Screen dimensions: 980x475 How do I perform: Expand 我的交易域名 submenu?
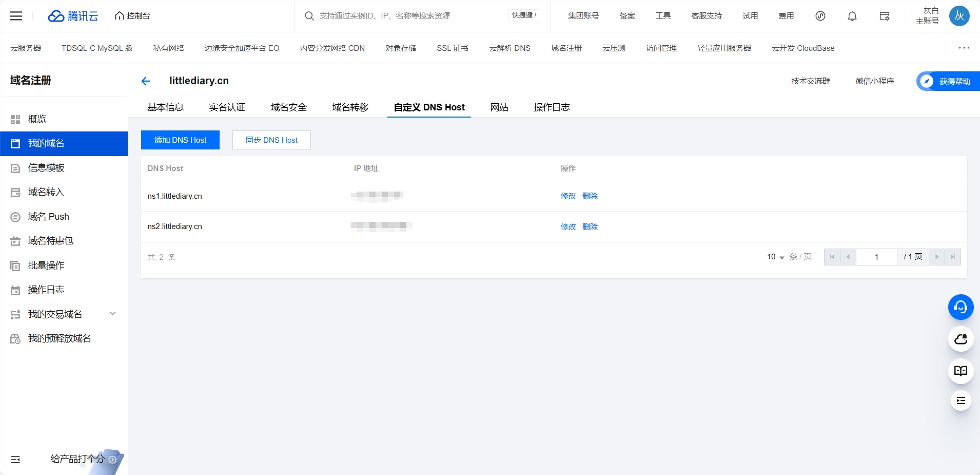pyautogui.click(x=113, y=314)
